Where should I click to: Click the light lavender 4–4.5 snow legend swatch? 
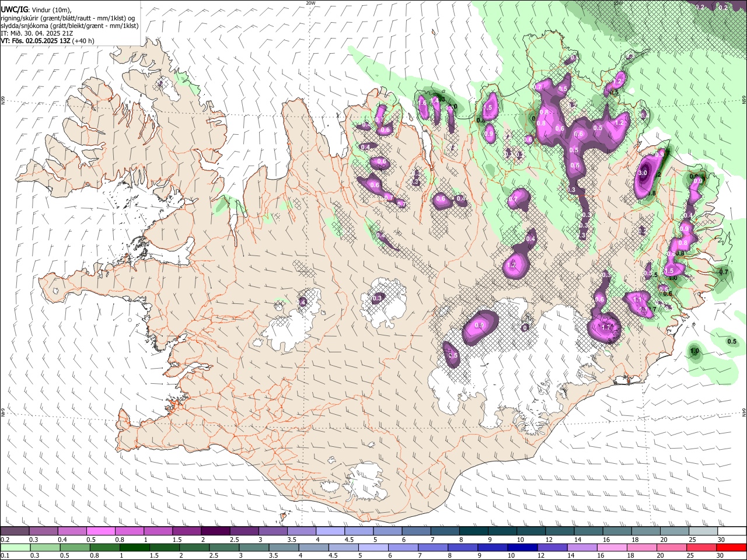pyautogui.click(x=330, y=531)
